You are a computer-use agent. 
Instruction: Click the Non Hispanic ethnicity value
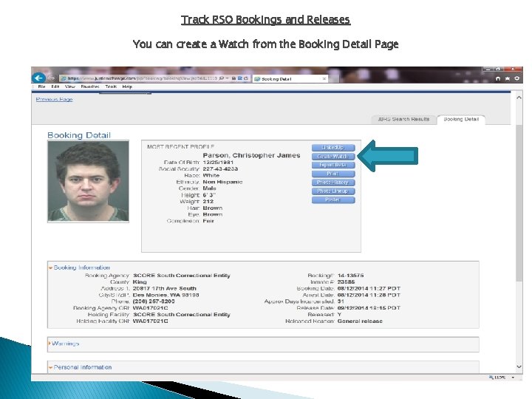pos(222,182)
